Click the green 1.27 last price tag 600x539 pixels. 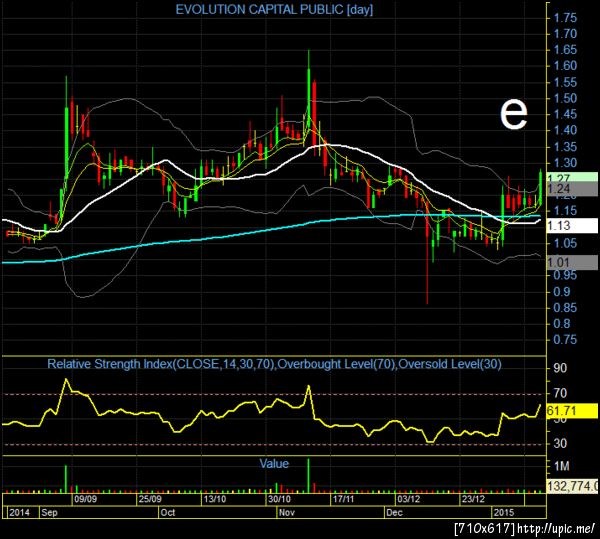pyautogui.click(x=572, y=177)
